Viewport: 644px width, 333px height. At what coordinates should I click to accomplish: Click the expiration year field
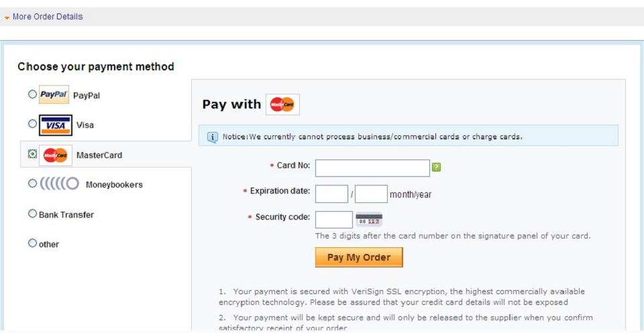pyautogui.click(x=371, y=194)
